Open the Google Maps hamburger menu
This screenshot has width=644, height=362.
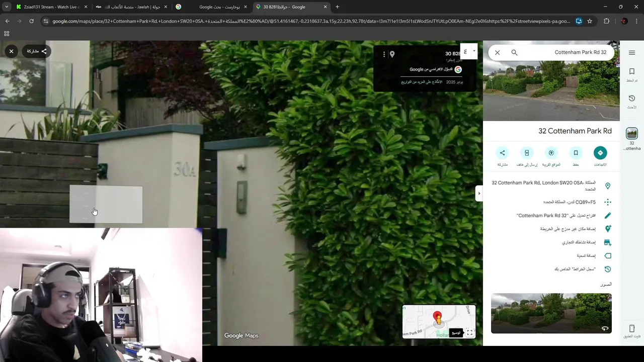pos(632,52)
